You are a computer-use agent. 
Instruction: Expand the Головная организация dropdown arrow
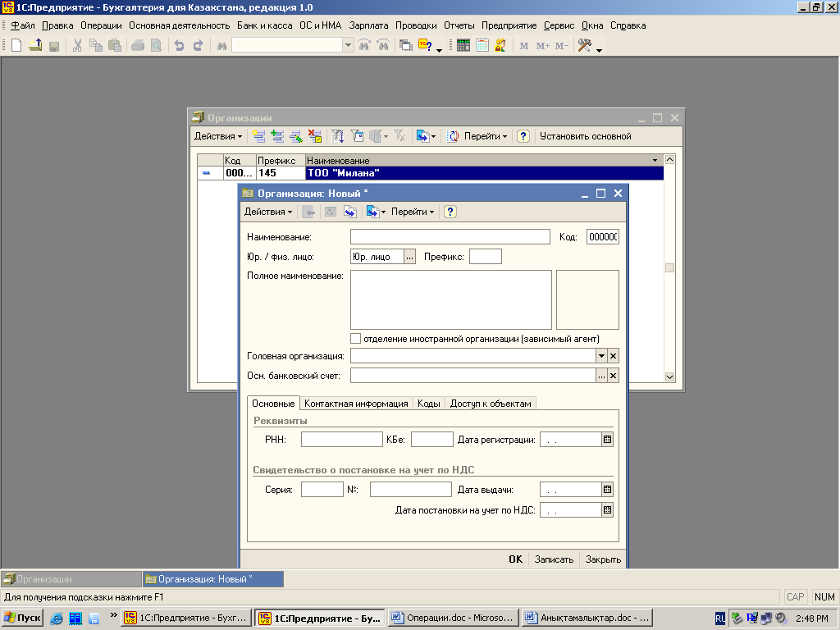click(601, 356)
